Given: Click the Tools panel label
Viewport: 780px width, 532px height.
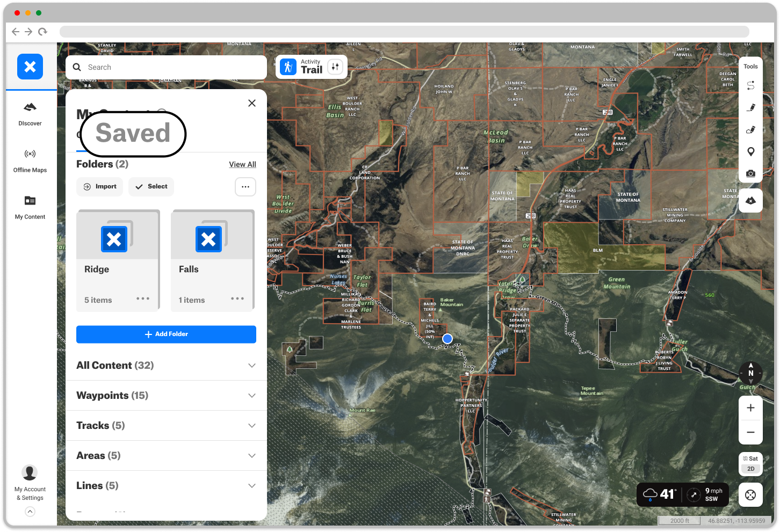Looking at the screenshot, I should tap(750, 67).
